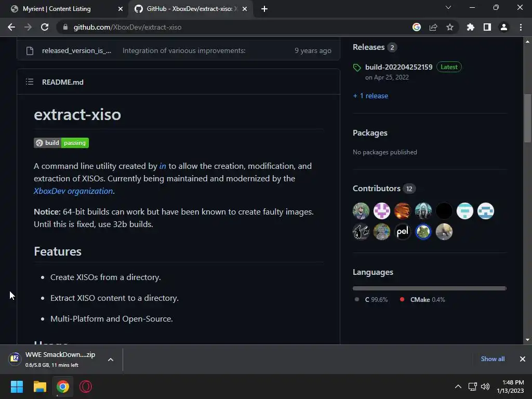Viewport: 532px width, 399px height.
Task: Open the Windows Start menu
Action: (x=17, y=387)
